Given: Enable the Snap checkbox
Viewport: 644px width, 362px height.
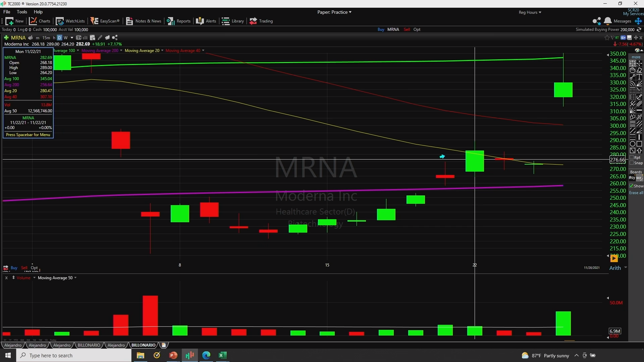Looking at the screenshot, I should 632,163.
